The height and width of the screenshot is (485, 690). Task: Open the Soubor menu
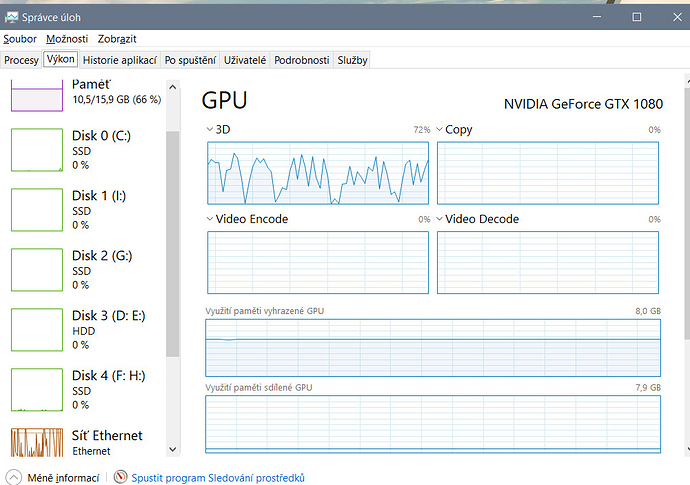[20, 39]
